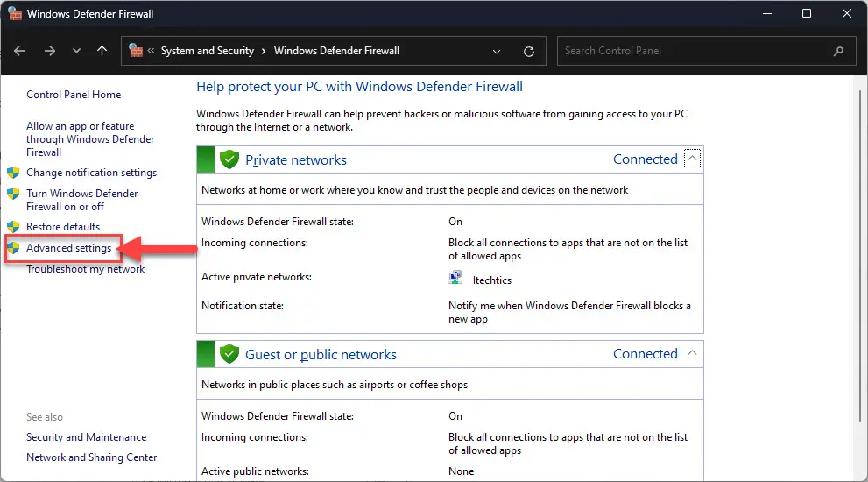This screenshot has width=868, height=482.
Task: Expand the address bar history dropdown
Action: [x=497, y=52]
